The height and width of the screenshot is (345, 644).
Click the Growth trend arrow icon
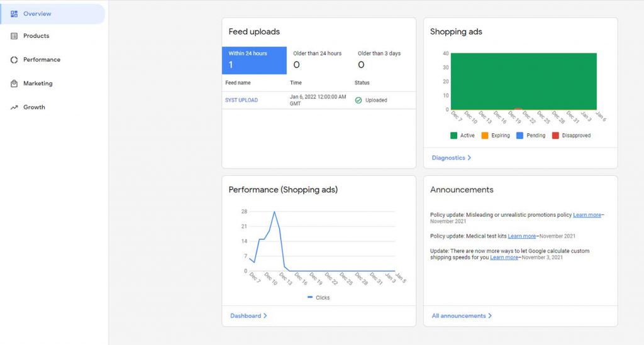tap(14, 107)
